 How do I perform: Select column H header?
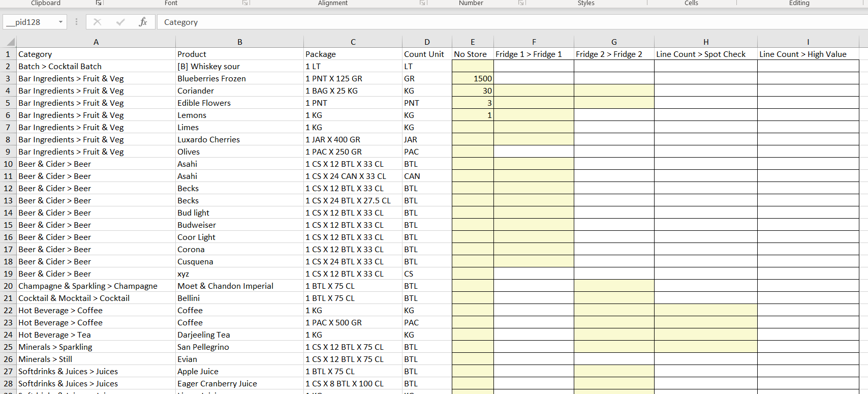[x=705, y=42]
